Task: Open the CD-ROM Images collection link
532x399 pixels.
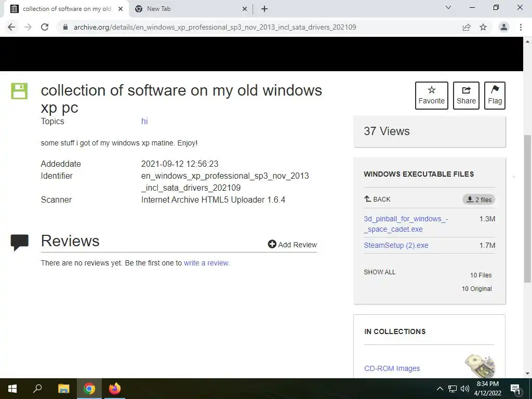Action: pos(392,368)
